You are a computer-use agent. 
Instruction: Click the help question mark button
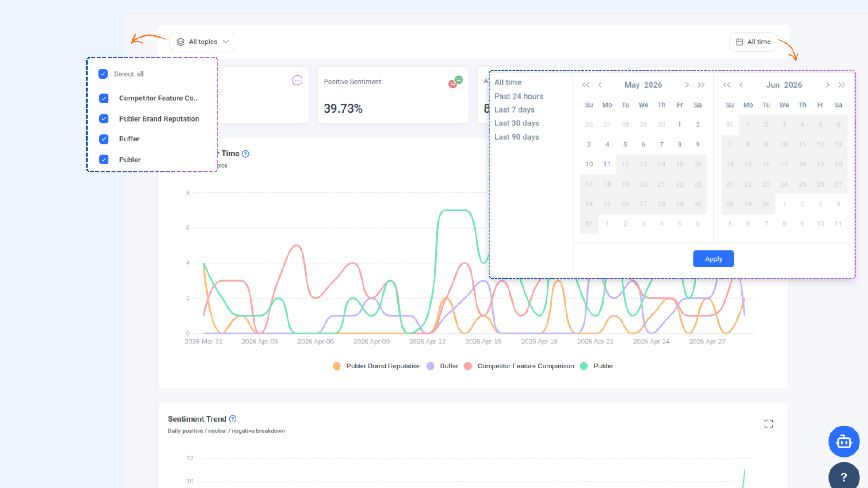pyautogui.click(x=844, y=477)
